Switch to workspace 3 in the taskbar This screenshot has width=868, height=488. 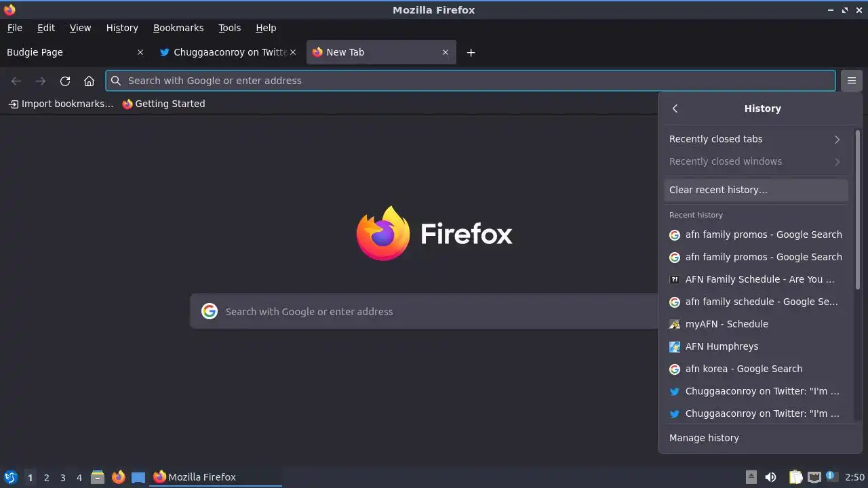pos(62,477)
